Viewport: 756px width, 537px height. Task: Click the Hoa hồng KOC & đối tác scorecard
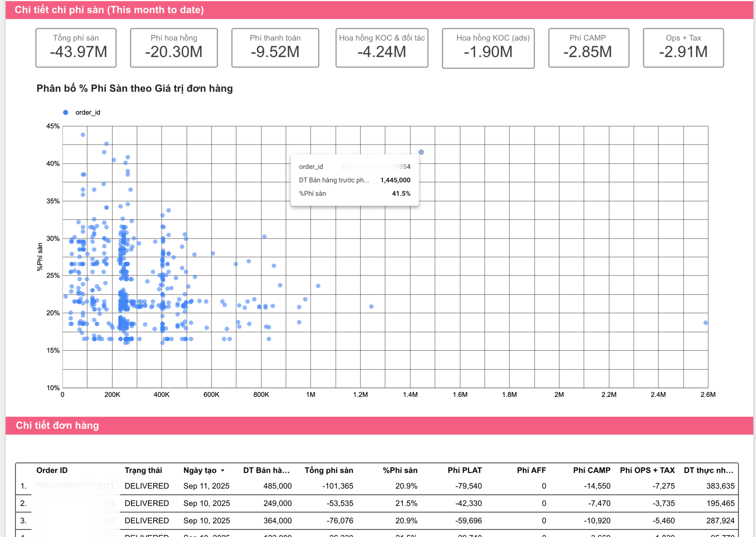(x=382, y=48)
